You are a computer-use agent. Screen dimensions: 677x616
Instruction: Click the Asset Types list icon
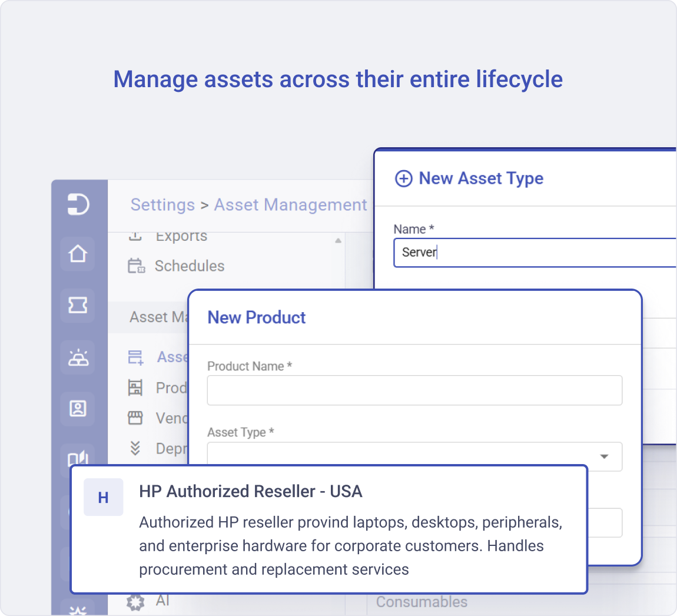point(135,357)
